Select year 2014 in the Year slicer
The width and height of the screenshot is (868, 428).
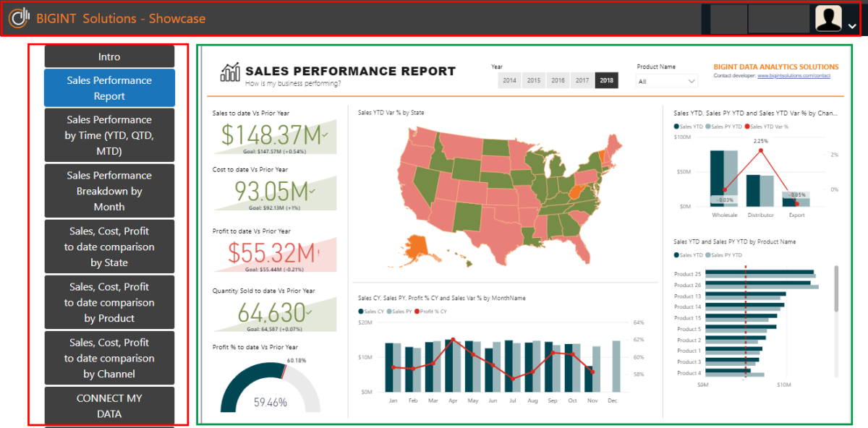click(510, 81)
